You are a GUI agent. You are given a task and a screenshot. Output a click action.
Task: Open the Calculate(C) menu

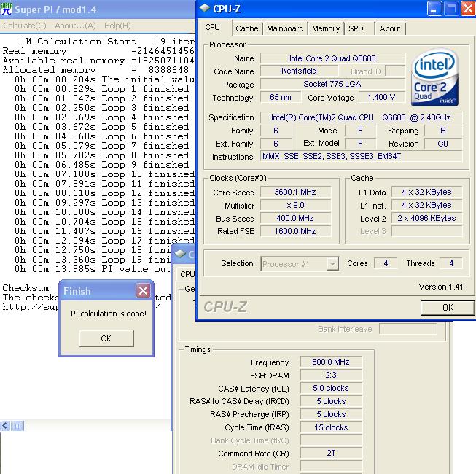coord(24,26)
